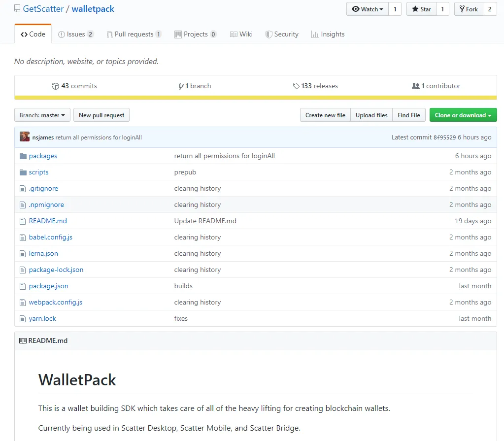Open latest commit hash 8f95529
Image resolution: width=504 pixels, height=441 pixels.
coord(444,137)
